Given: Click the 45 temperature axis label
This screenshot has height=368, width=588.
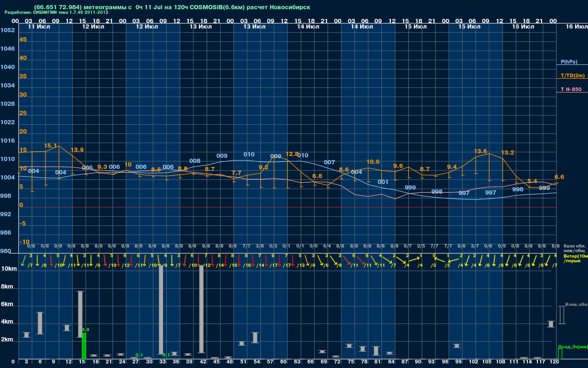Looking at the screenshot, I should (23, 40).
